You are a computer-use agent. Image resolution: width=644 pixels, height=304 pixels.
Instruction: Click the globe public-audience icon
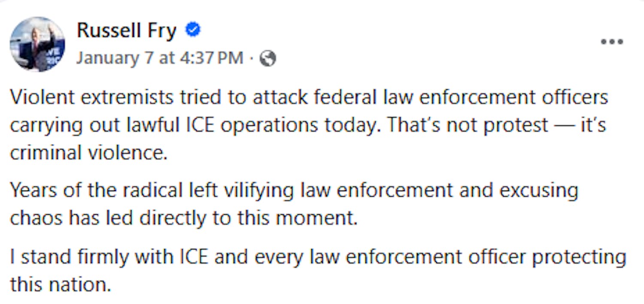click(268, 58)
